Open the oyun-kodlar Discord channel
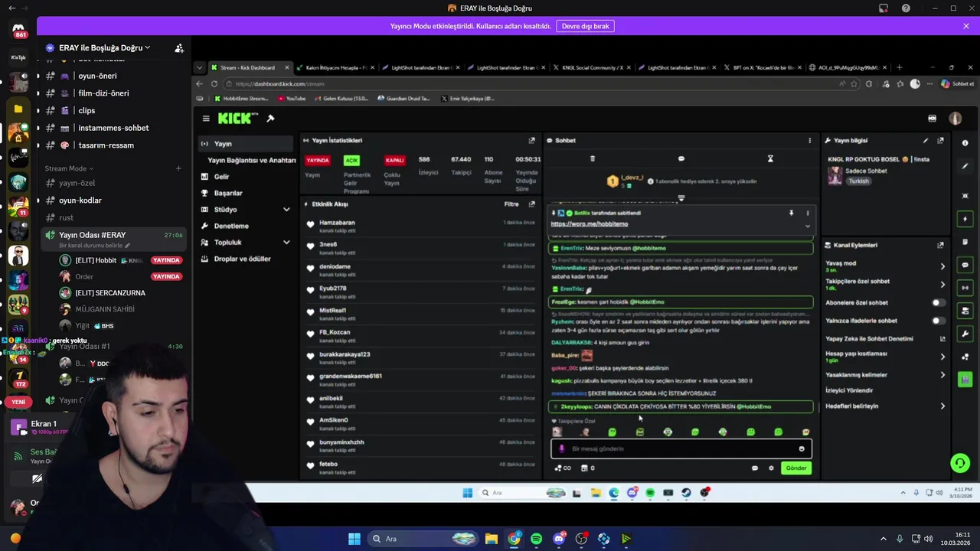The width and height of the screenshot is (980, 551). tap(80, 201)
